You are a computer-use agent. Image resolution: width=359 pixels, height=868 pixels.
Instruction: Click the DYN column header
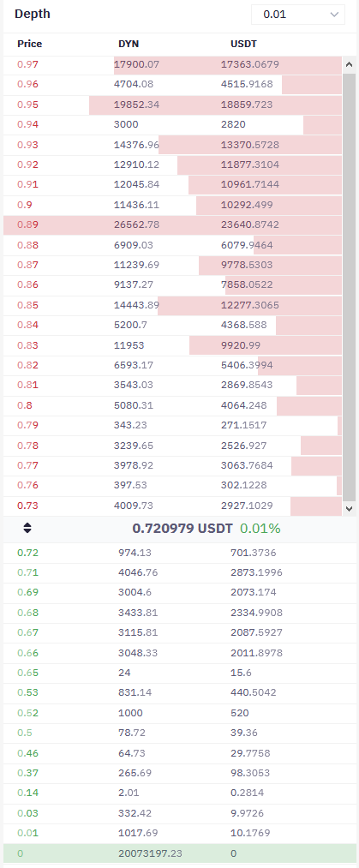(x=129, y=44)
